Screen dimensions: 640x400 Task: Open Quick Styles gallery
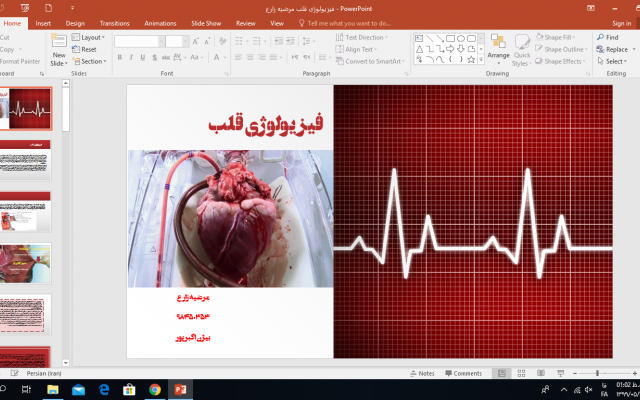[522, 50]
